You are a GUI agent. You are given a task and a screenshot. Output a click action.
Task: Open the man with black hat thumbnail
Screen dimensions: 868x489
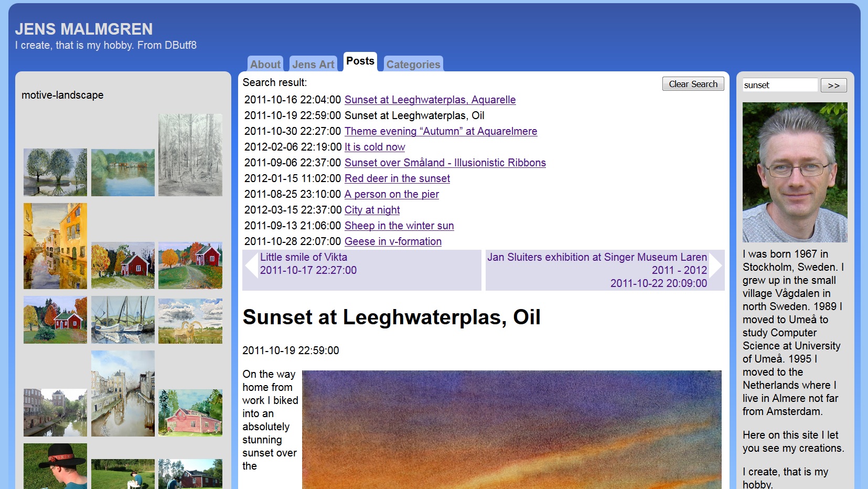pos(55,466)
